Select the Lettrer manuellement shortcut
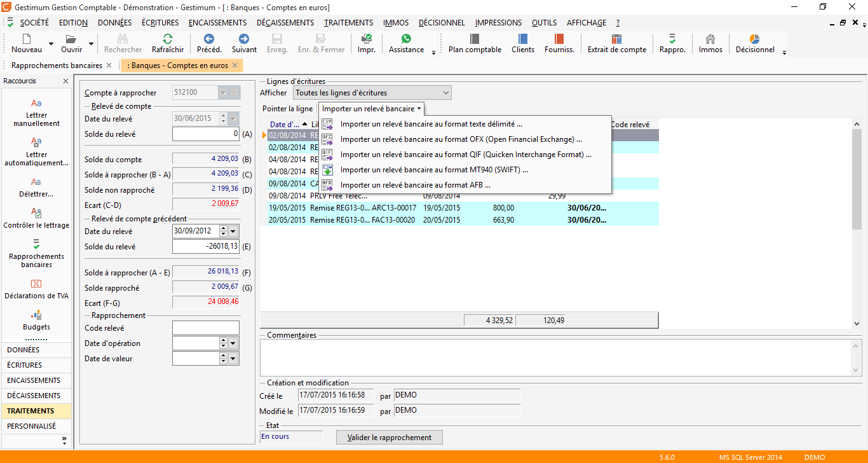This screenshot has width=868, height=463. (x=36, y=113)
